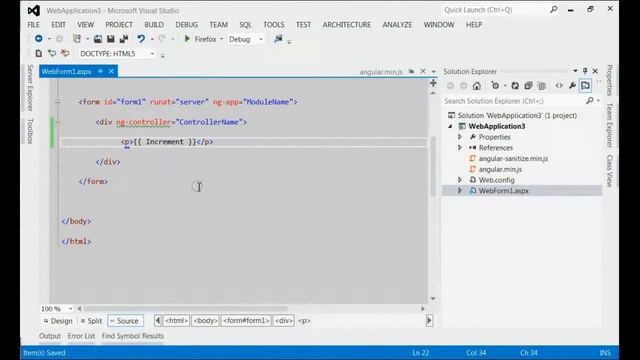Click the New Project toolbar icon
This screenshot has width=640, height=360.
(x=77, y=39)
